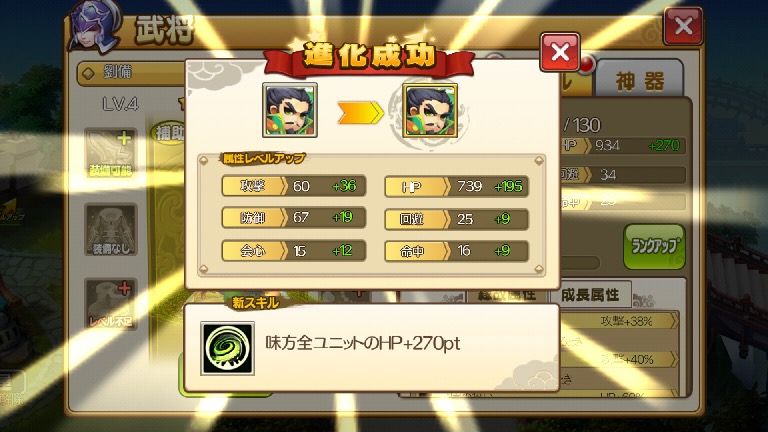Close the 進化成功 popup dialog

pos(560,52)
